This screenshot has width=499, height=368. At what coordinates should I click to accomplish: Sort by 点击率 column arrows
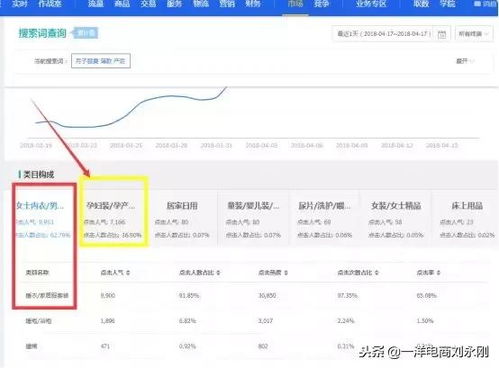coord(438,273)
